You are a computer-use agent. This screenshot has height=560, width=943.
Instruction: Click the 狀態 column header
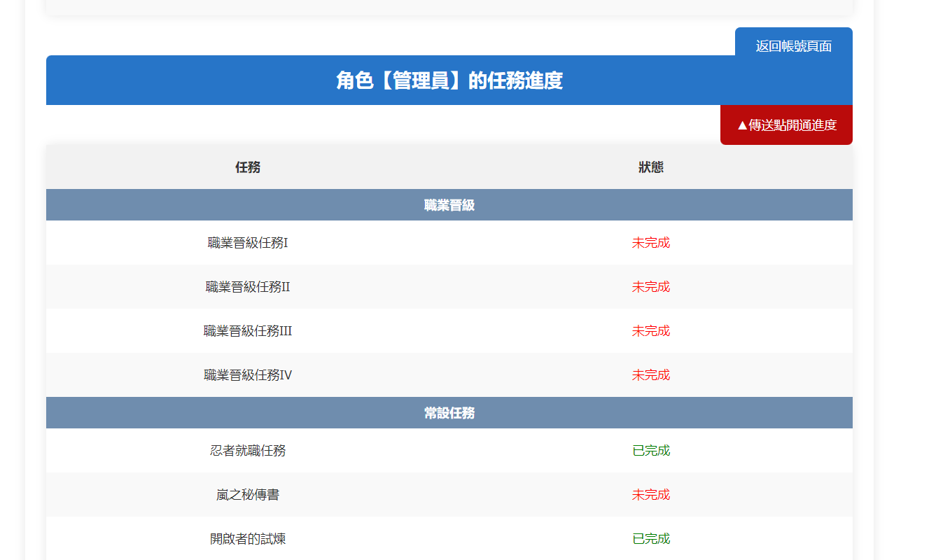tap(651, 167)
